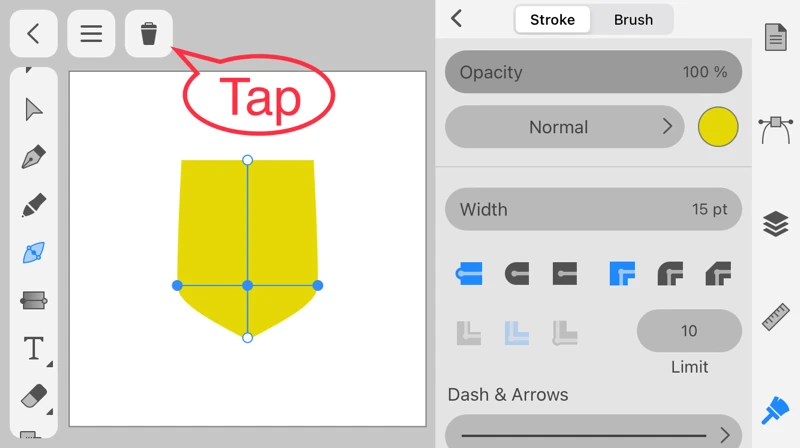Go back using the canvas back chevron
800x448 pixels.
pyautogui.click(x=33, y=34)
